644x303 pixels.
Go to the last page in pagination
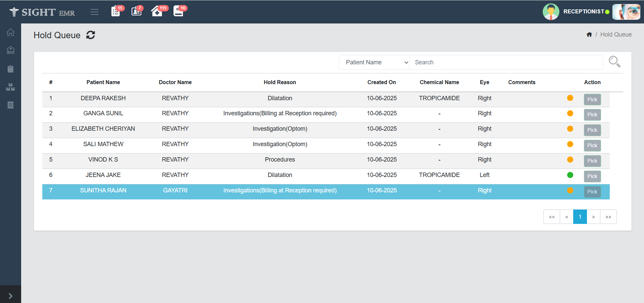coord(608,217)
